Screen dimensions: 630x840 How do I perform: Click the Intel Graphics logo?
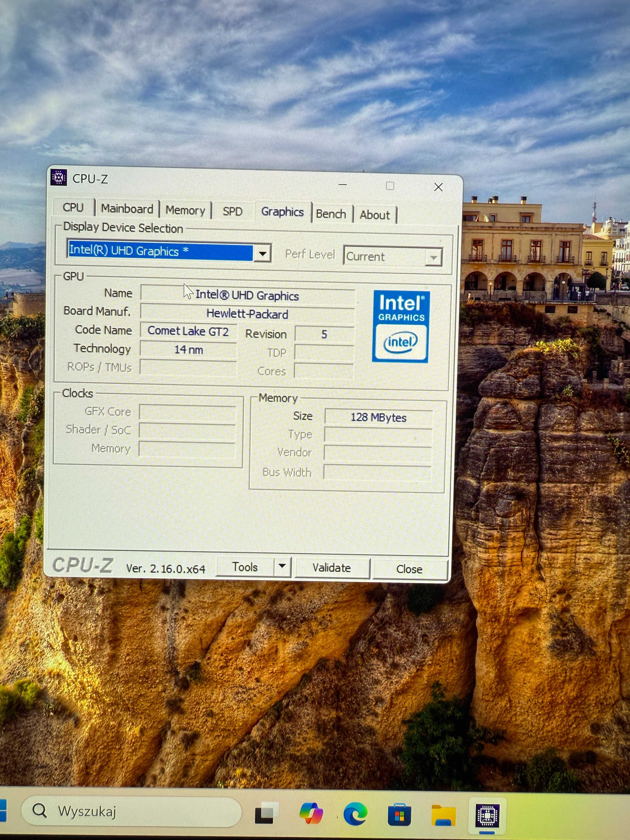401,327
